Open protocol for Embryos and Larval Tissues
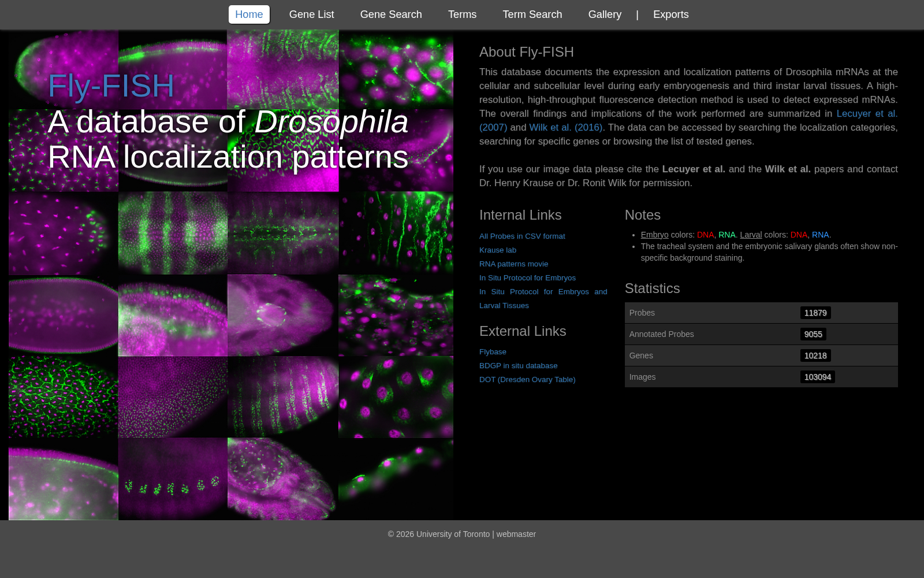The width and height of the screenshot is (924, 578). pos(543,299)
